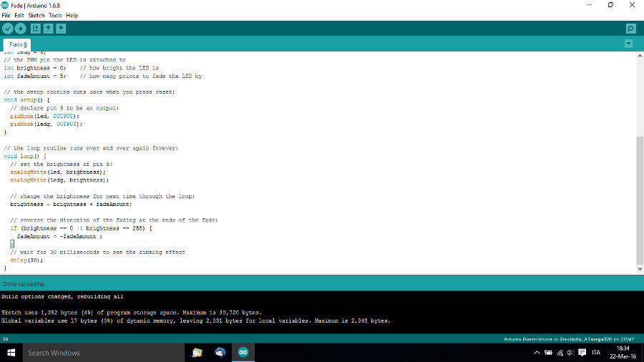
Task: Click 'Build options changed, rebuilding all' console line
Action: tap(62, 296)
